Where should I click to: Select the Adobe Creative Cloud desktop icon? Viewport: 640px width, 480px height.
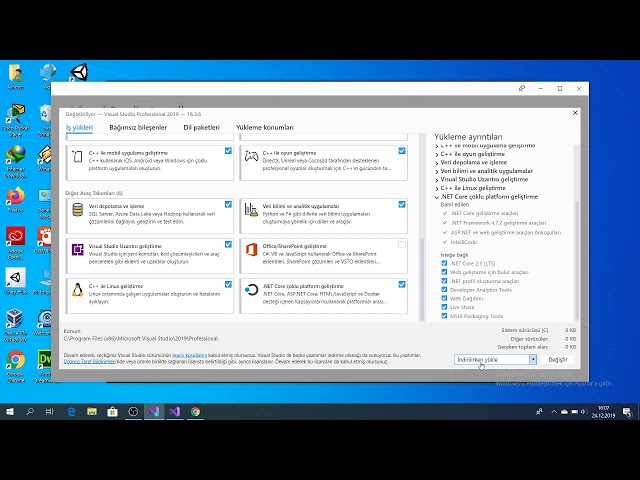pyautogui.click(x=16, y=243)
